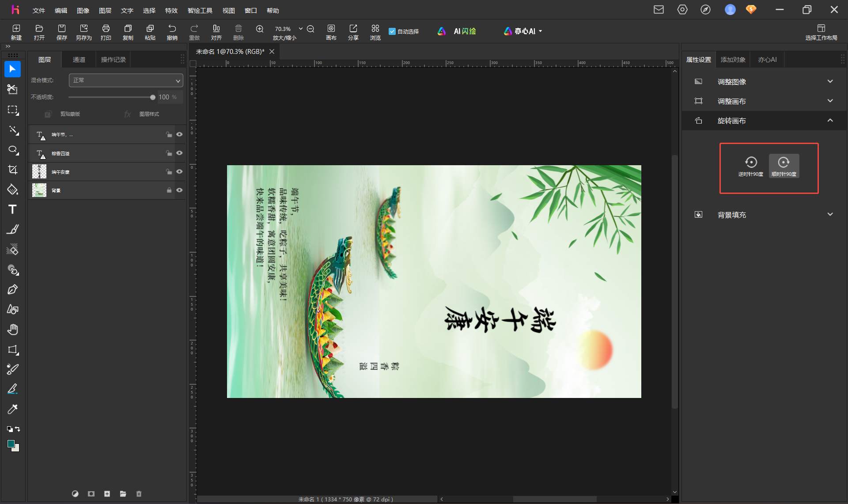The height and width of the screenshot is (504, 848).
Task: Hide the 背景 layer with eye icon
Action: pos(179,190)
